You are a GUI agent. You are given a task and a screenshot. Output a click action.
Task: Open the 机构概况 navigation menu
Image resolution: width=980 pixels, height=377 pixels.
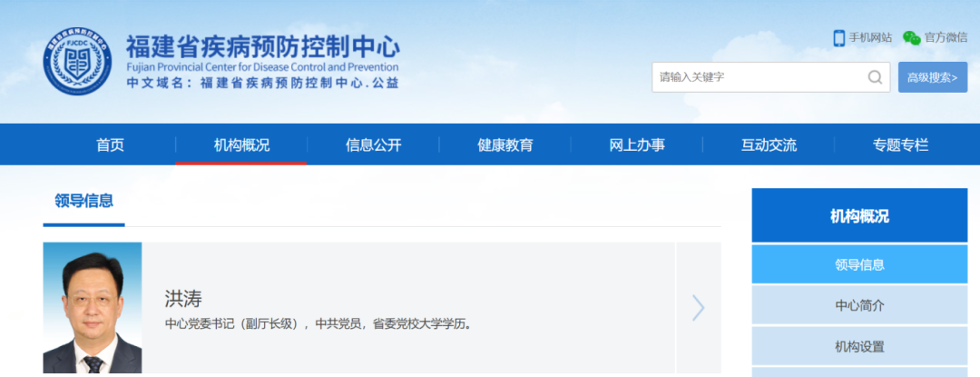tap(241, 144)
